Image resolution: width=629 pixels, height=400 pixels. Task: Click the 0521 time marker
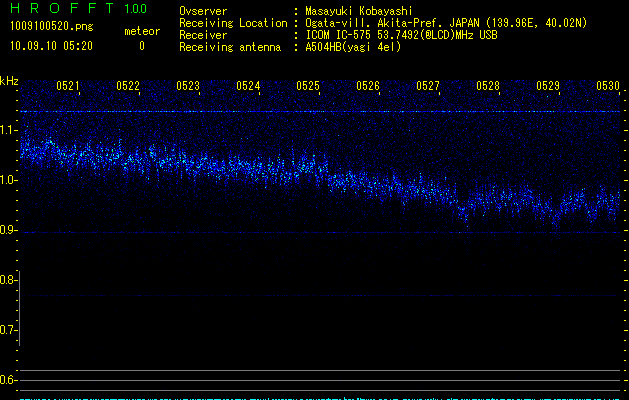[68, 86]
